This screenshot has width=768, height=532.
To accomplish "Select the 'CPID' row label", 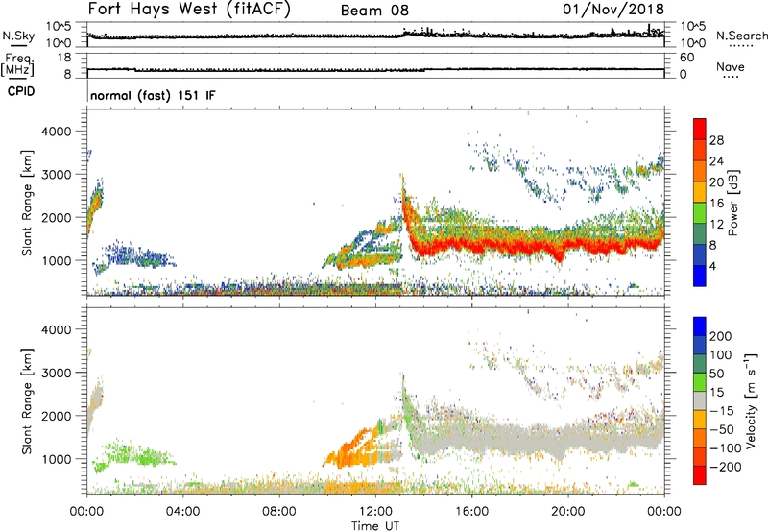I will pyautogui.click(x=21, y=91).
